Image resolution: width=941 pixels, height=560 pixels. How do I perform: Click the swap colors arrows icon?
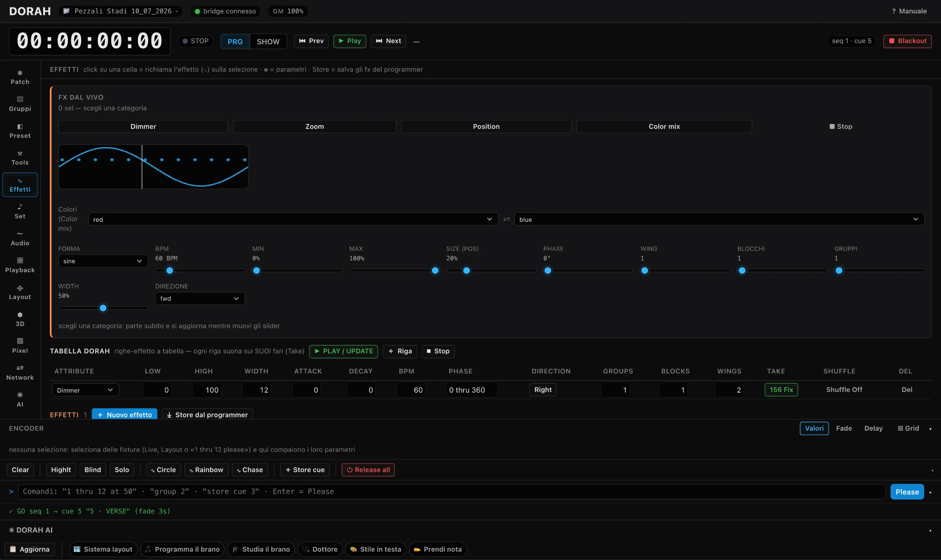point(506,219)
